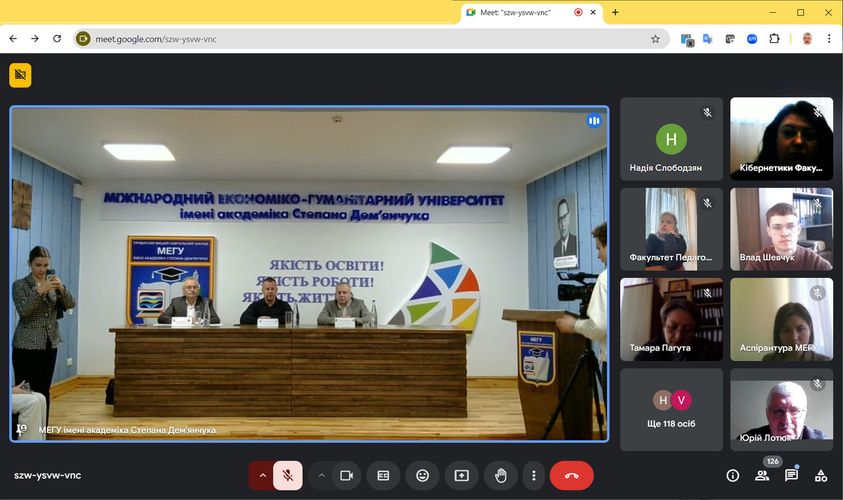This screenshot has height=500, width=843.
Task: Open the Google Translate extension icon
Action: point(708,39)
